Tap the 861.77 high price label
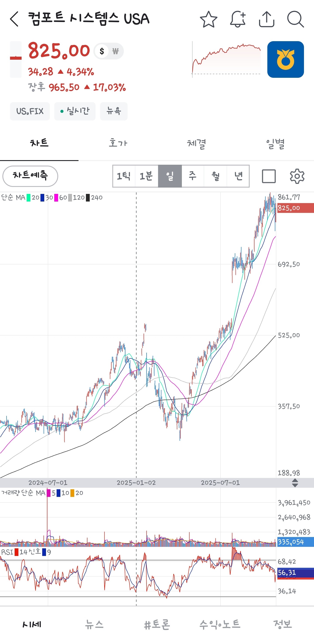314x644 pixels. (289, 197)
